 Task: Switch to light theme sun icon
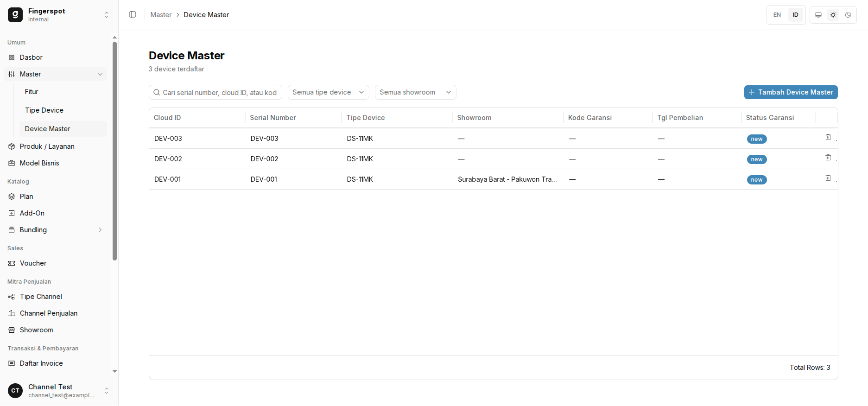tap(833, 15)
